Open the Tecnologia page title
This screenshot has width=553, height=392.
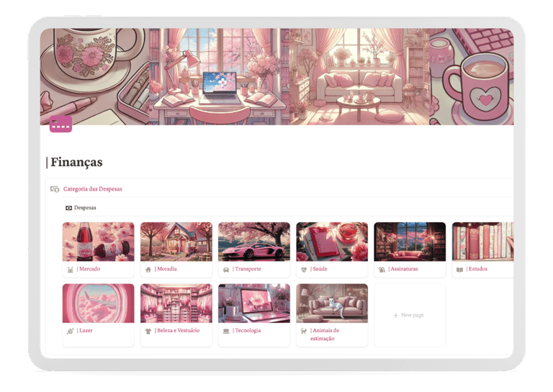[247, 331]
